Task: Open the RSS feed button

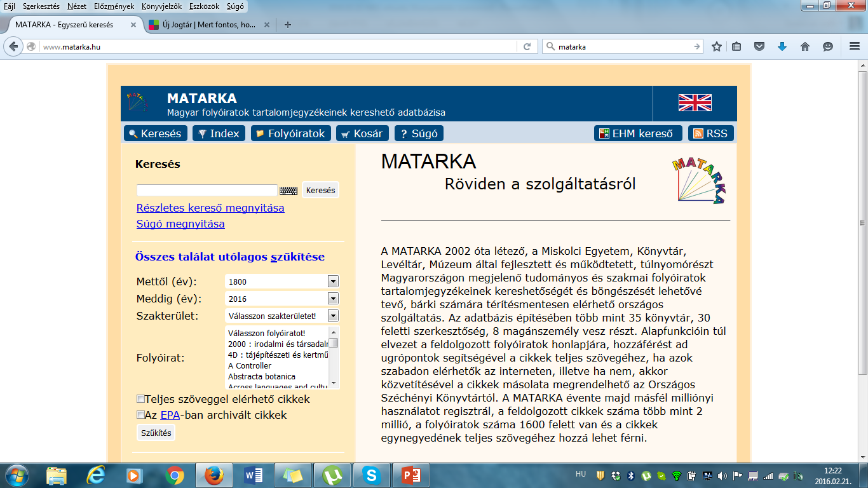Action: (x=711, y=133)
